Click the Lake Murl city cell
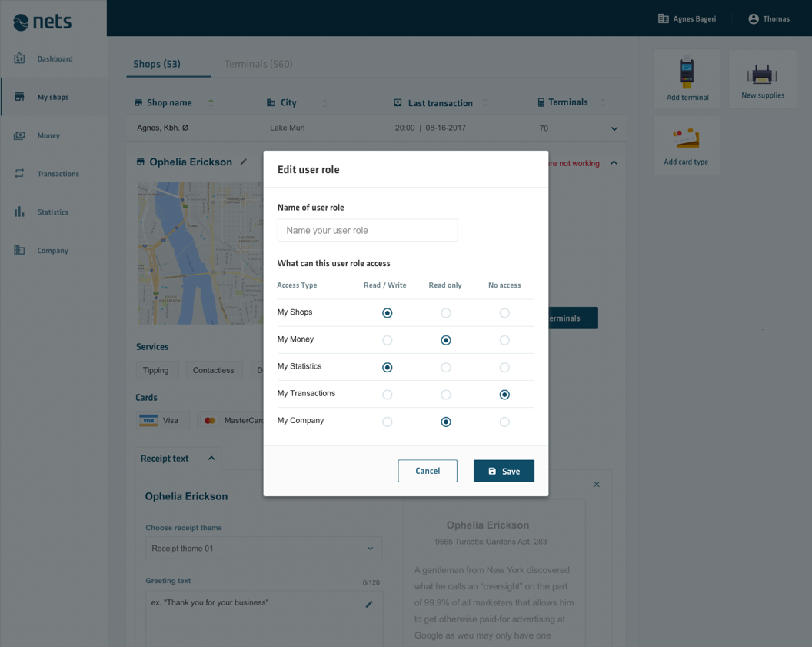 [x=288, y=128]
